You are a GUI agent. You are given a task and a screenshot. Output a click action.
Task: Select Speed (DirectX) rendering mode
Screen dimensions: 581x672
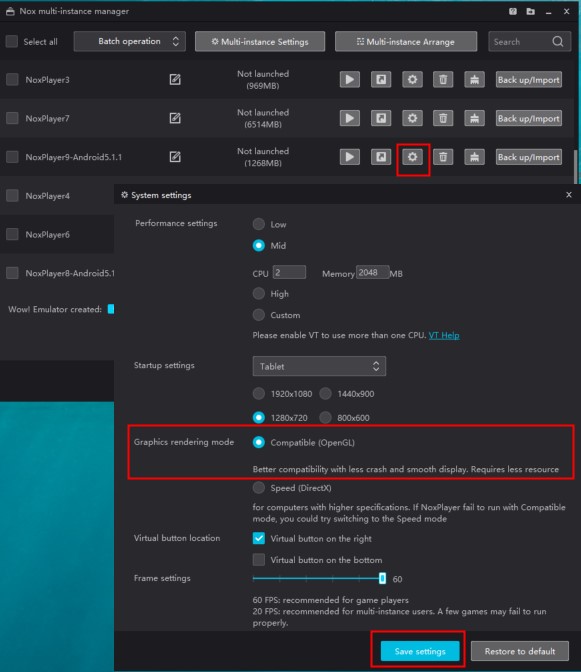(x=258, y=488)
